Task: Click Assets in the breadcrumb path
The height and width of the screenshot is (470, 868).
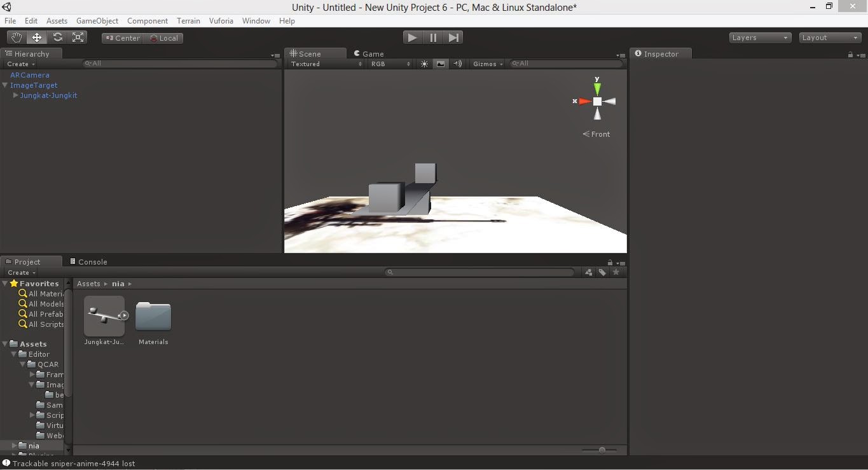Action: [x=88, y=284]
